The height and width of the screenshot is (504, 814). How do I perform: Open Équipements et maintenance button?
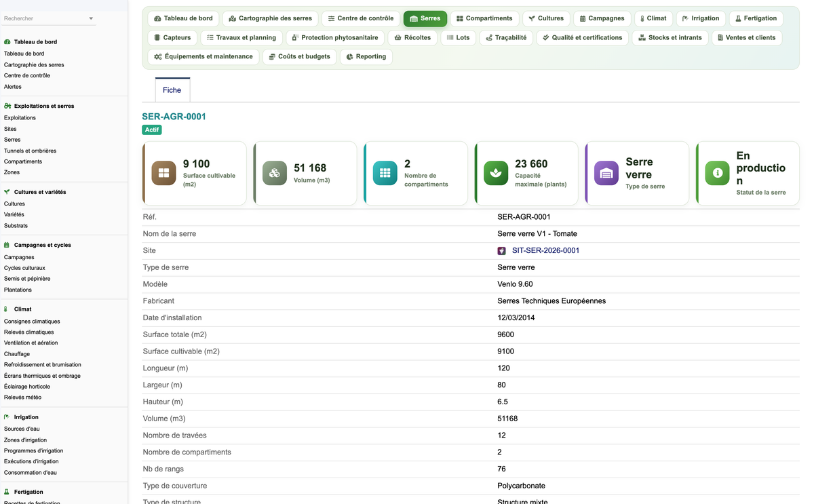[203, 56]
